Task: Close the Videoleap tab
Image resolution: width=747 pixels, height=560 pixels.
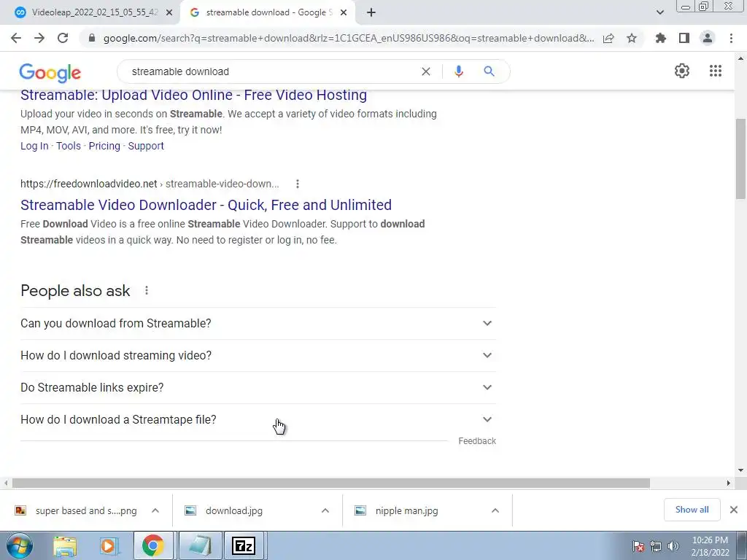Action: 169,13
